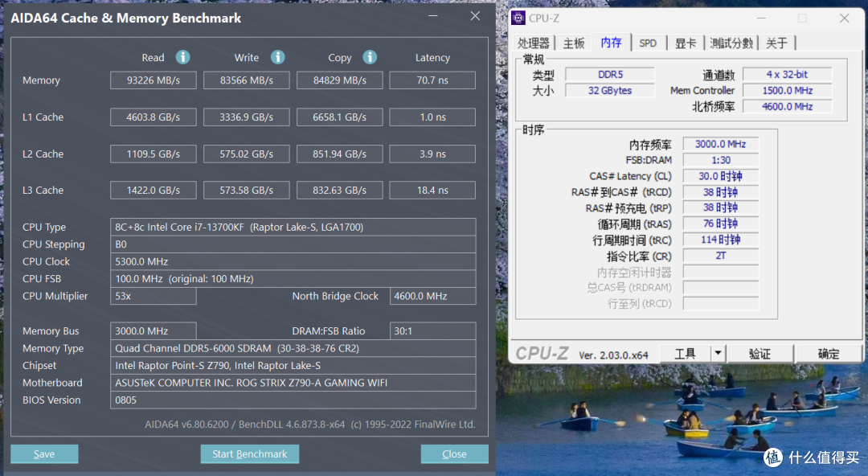The width and height of the screenshot is (868, 476).
Task: Click the 验证 button in CPU-Z
Action: pos(759,354)
